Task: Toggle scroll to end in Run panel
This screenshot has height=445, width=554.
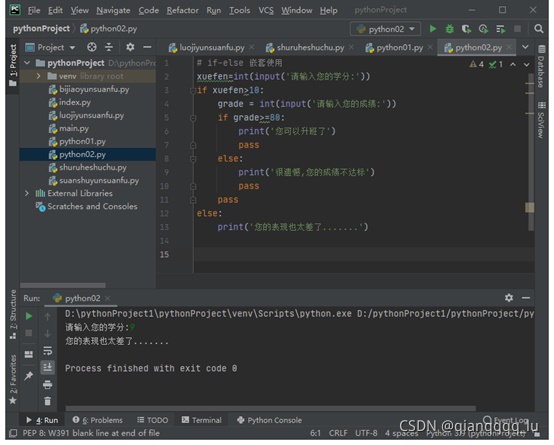Action: click(47, 367)
